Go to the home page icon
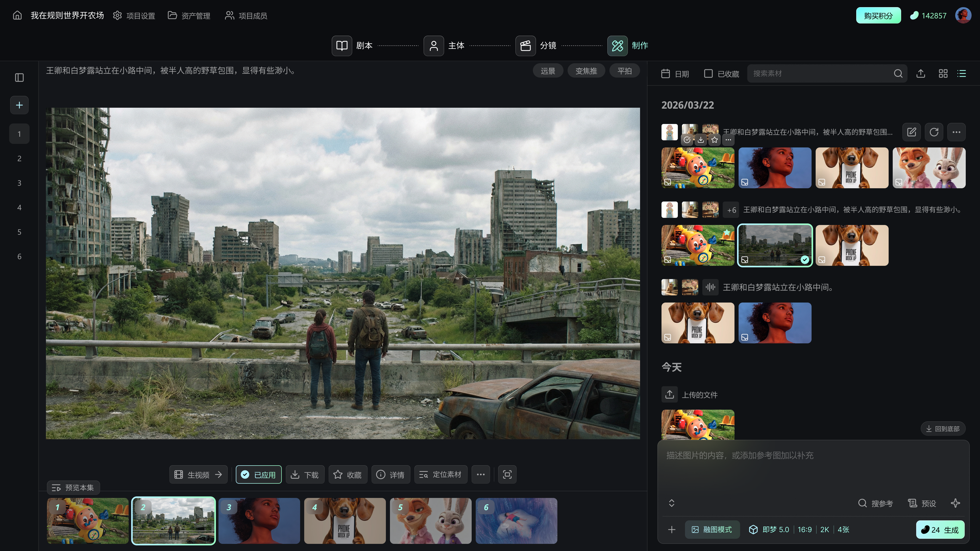 [18, 15]
